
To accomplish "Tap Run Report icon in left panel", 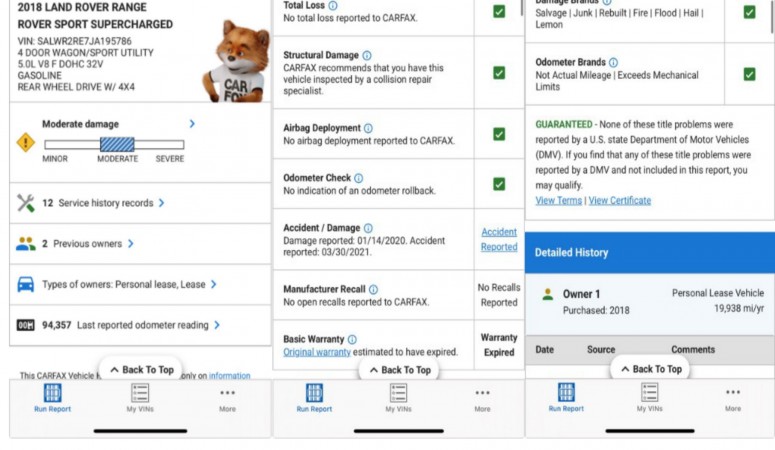I will [52, 393].
